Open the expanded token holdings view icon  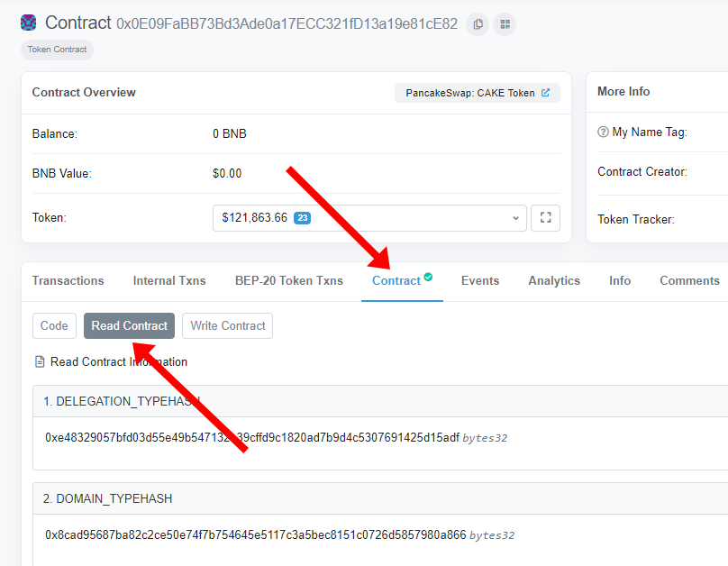[x=545, y=218]
